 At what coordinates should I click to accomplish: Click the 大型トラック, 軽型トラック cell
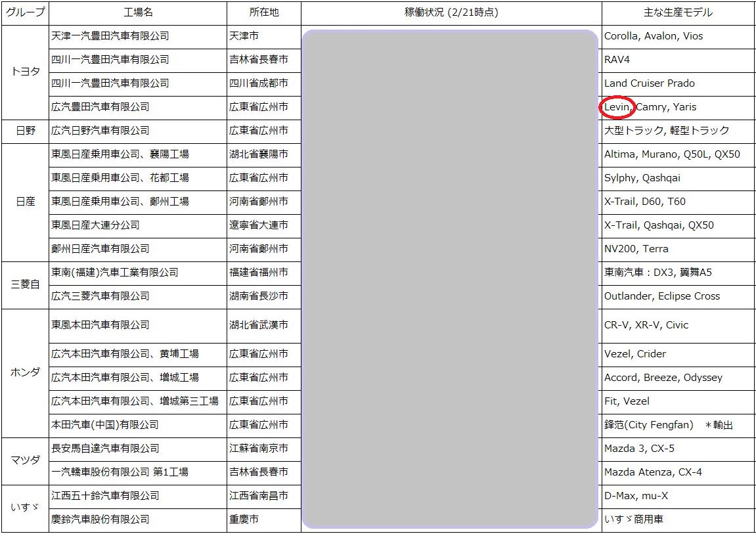tap(678, 131)
